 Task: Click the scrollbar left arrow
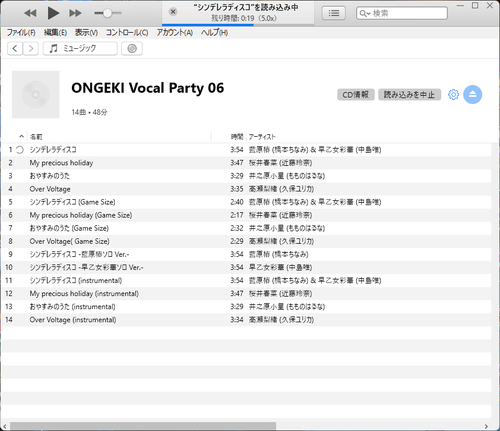tap(5, 426)
